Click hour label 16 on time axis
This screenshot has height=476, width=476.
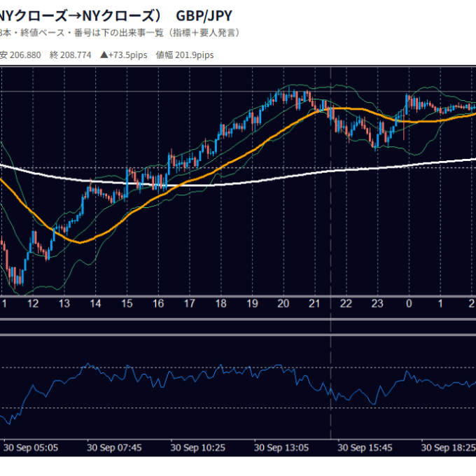(x=158, y=304)
